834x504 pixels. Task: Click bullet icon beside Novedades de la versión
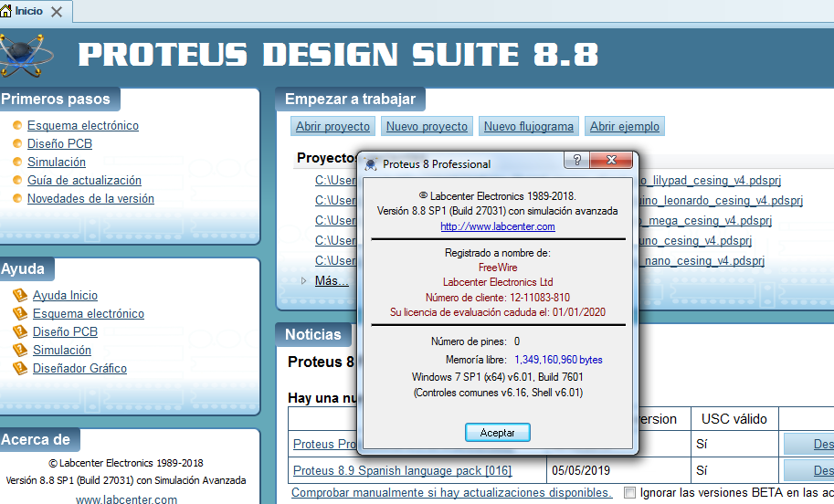[x=17, y=198]
